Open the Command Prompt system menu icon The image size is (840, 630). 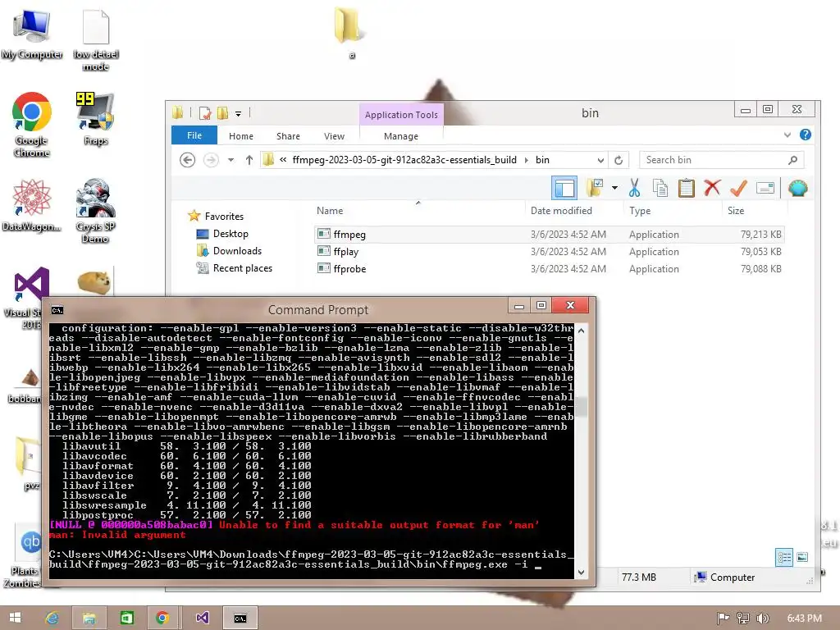coord(57,309)
